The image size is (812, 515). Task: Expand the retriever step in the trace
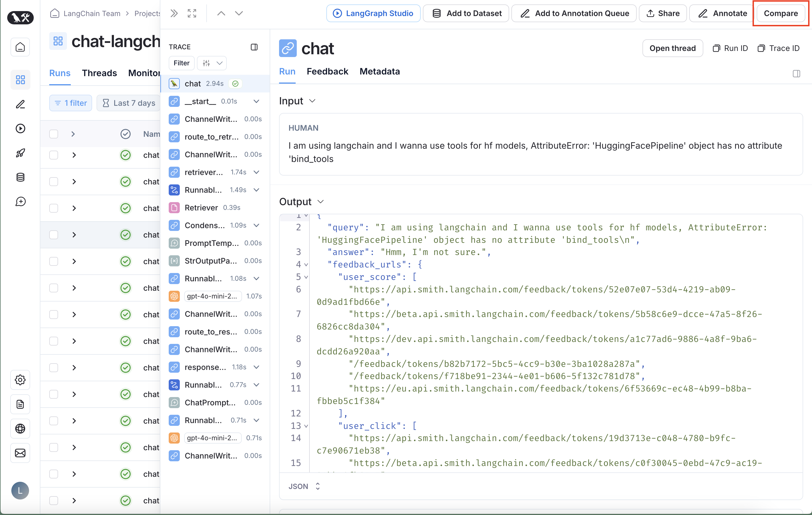256,172
